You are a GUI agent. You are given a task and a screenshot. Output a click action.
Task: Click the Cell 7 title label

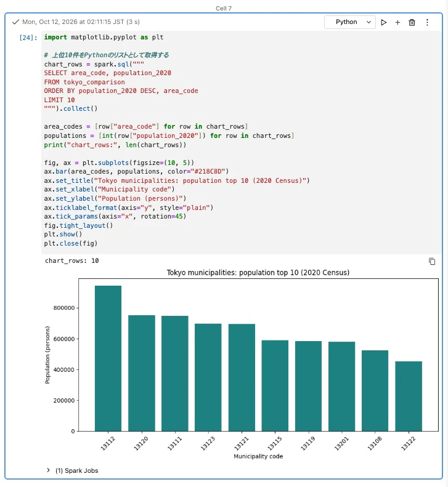224,9
